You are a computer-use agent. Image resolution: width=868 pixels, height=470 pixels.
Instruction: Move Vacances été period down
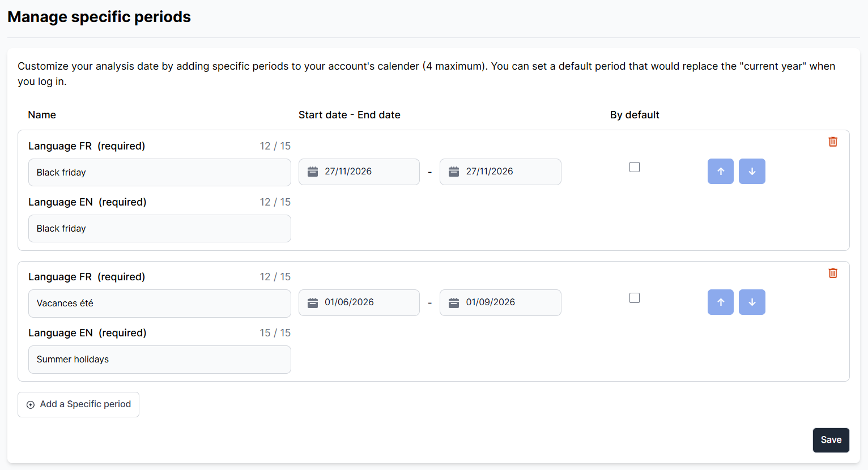click(752, 302)
